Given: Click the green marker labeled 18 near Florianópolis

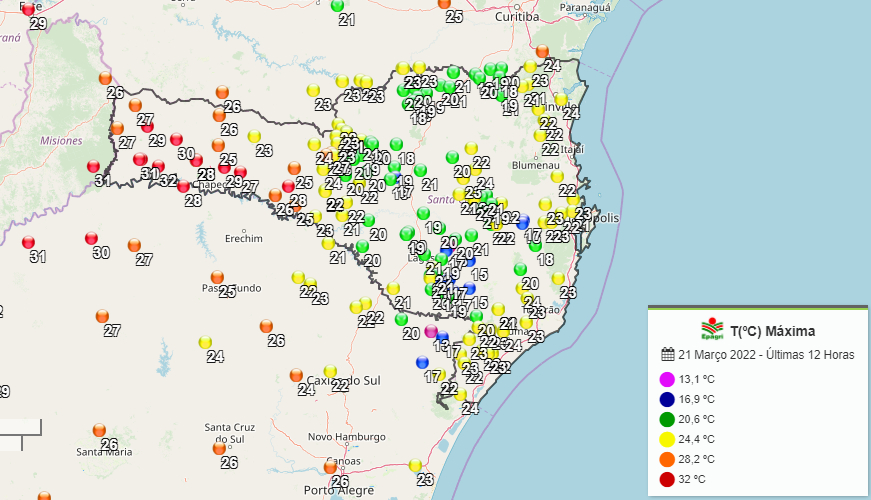Looking at the screenshot, I should [x=535, y=245].
